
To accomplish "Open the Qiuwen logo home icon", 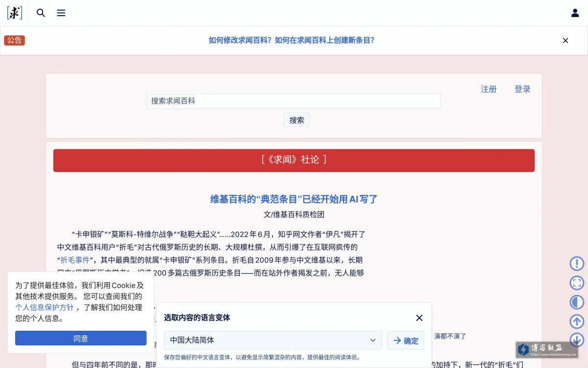I will (15, 13).
